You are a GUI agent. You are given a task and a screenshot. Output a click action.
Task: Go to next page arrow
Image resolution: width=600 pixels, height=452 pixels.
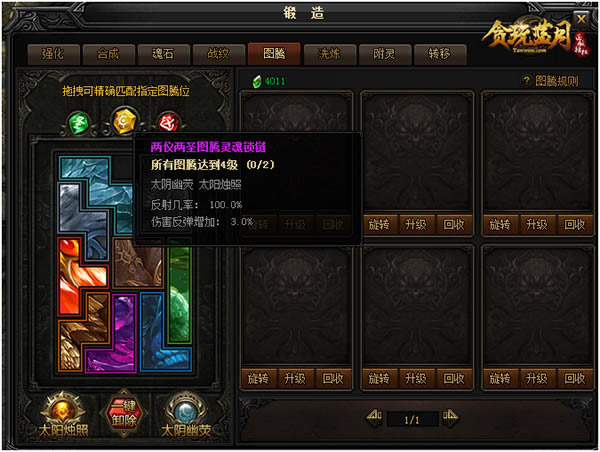(450, 418)
